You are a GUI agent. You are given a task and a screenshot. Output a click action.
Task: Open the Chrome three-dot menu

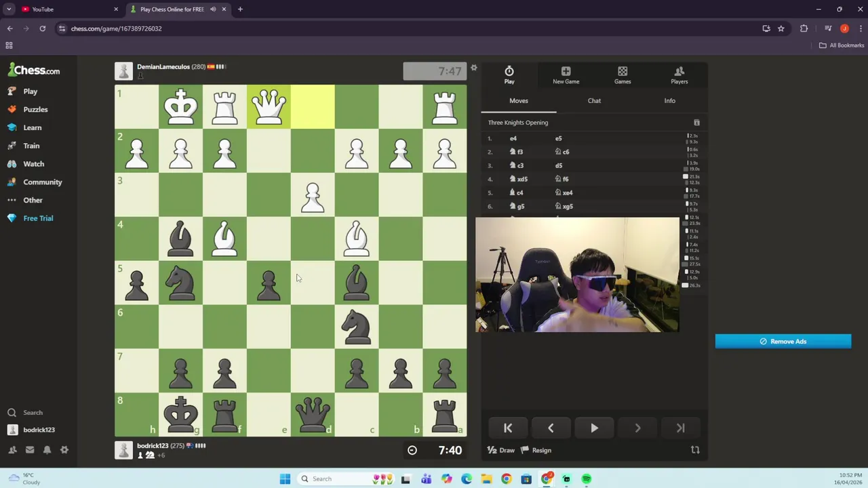[x=860, y=28]
